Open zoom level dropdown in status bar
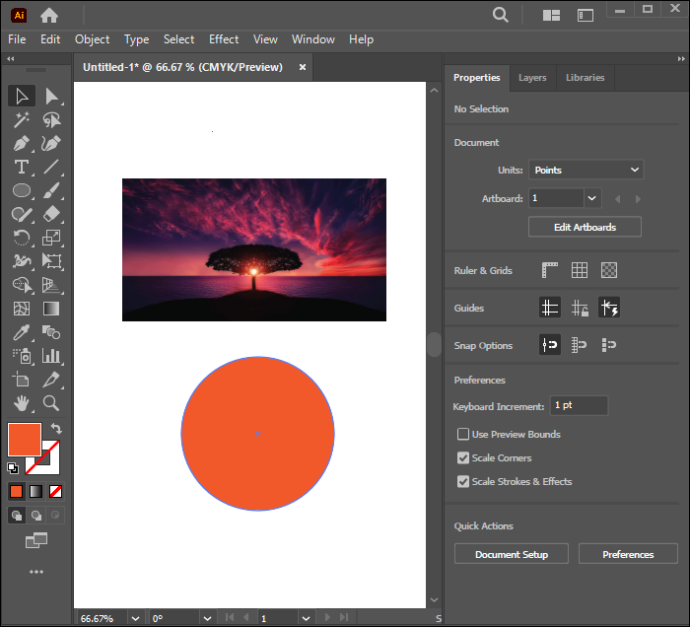The image size is (690, 627). pos(136,618)
